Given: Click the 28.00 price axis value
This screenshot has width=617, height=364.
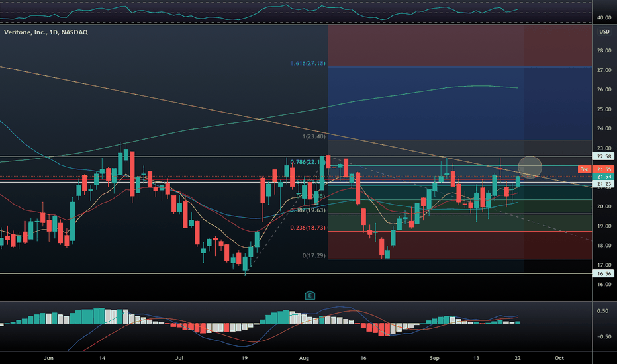Looking at the screenshot, I should [604, 50].
